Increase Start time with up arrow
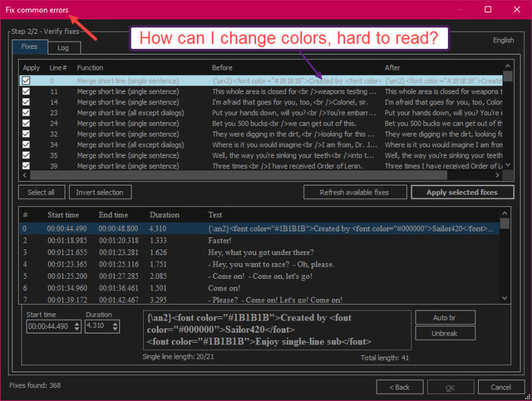Screen dimensions: 532x401 77,324
